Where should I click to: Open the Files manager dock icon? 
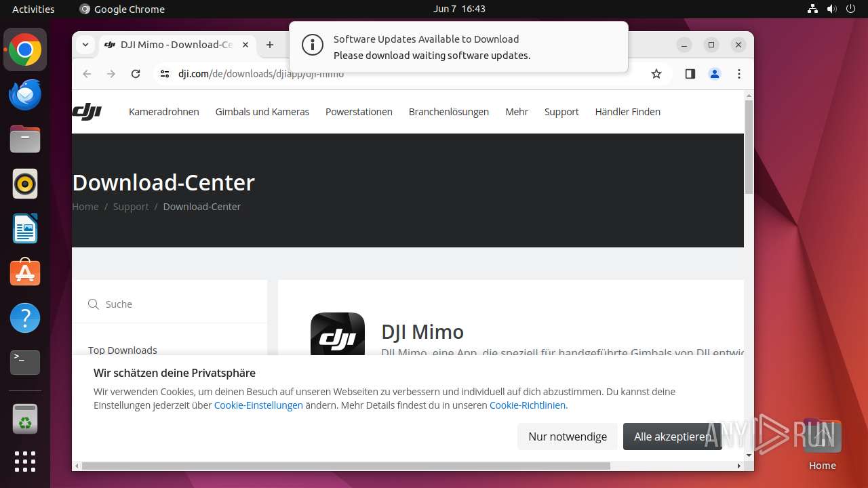pos(25,140)
